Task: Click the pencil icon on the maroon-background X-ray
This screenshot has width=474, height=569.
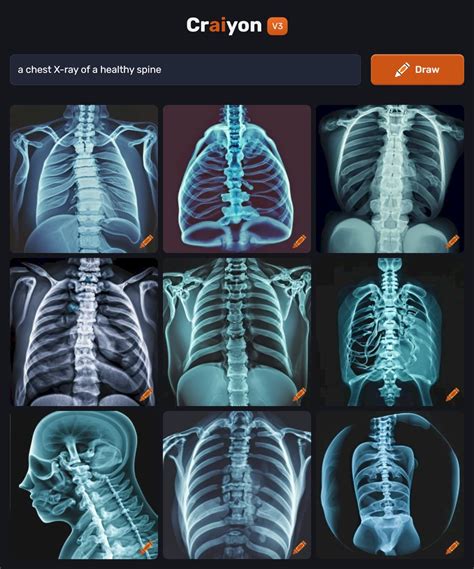Action: point(299,241)
